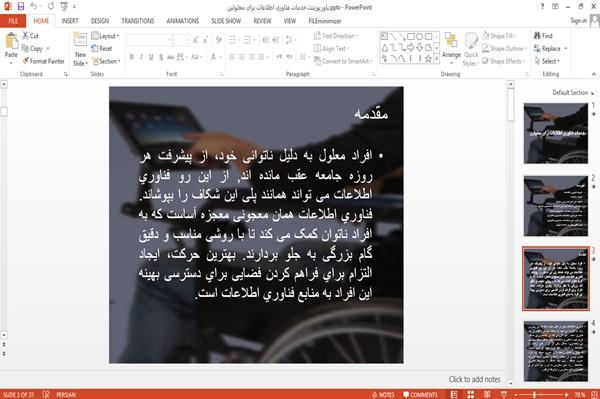600x399 pixels.
Task: Switch to ANIMATIONS tab
Action: pos(183,21)
